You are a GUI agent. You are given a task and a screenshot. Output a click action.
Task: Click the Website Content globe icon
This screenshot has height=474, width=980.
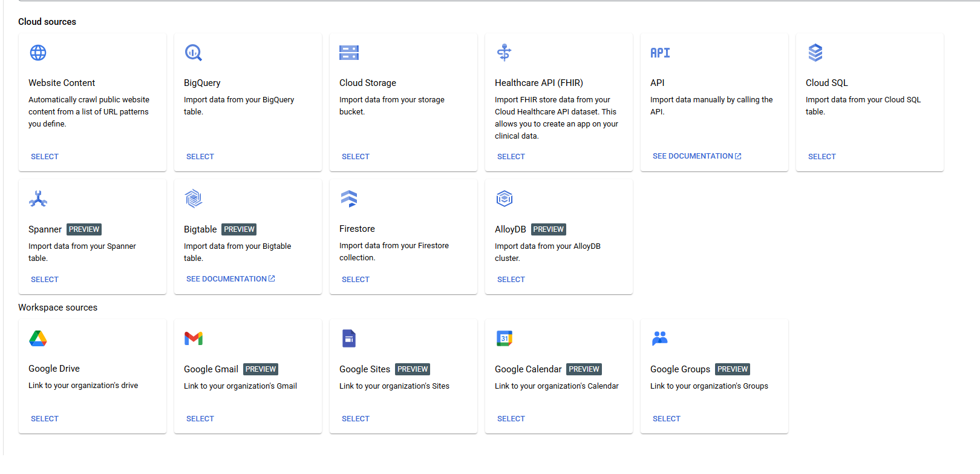pyautogui.click(x=38, y=53)
